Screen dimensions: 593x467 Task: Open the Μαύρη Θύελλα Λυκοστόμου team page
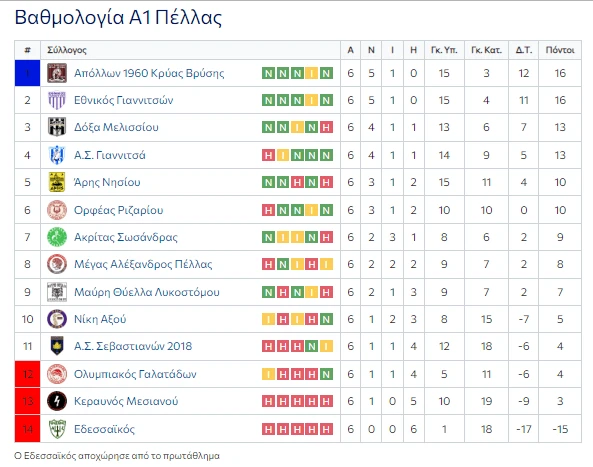pyautogui.click(x=147, y=292)
